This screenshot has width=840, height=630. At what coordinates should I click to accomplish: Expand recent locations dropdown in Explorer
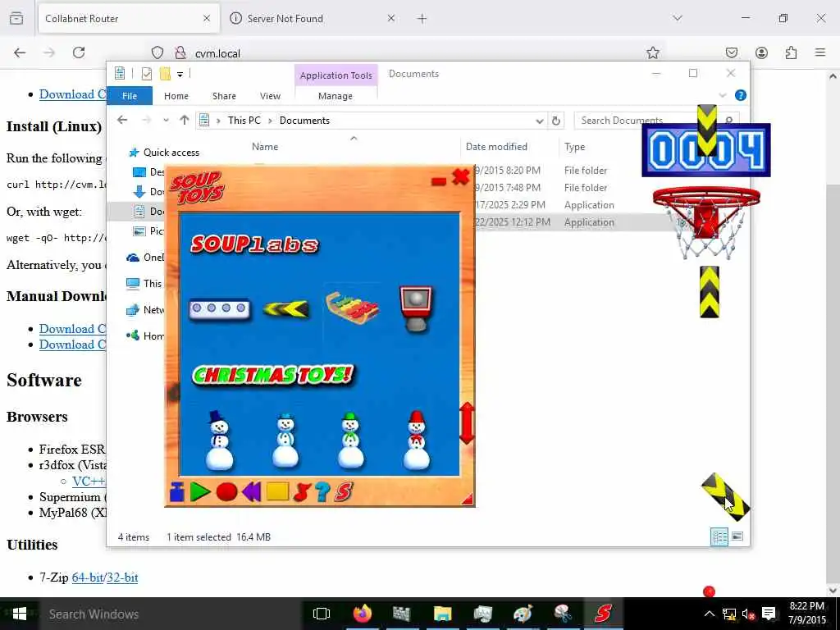pos(166,120)
